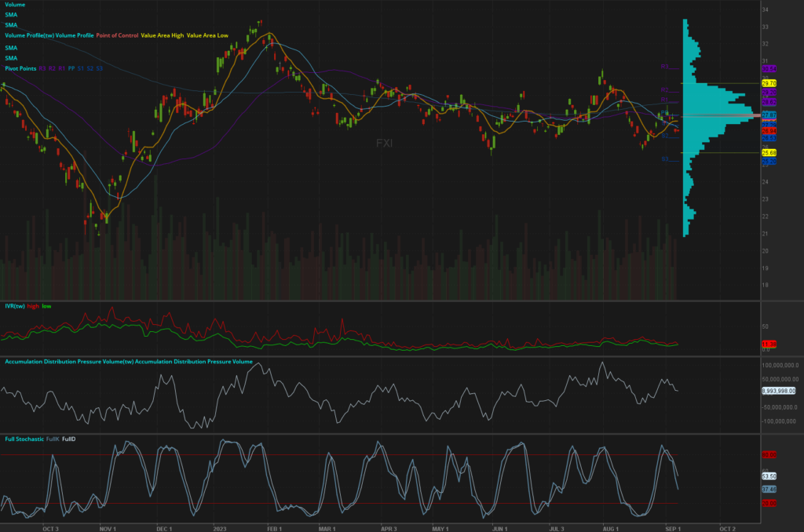
Task: Click the red 26.94 price tag
Action: point(769,130)
